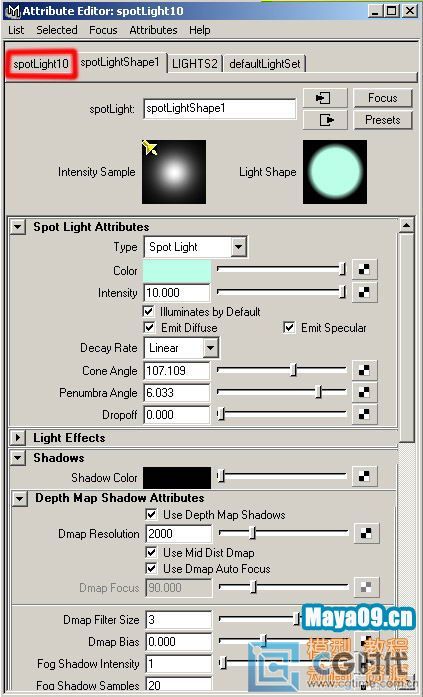Toggle Emit Diffuse checkbox
The height and width of the screenshot is (697, 423).
coord(149,328)
